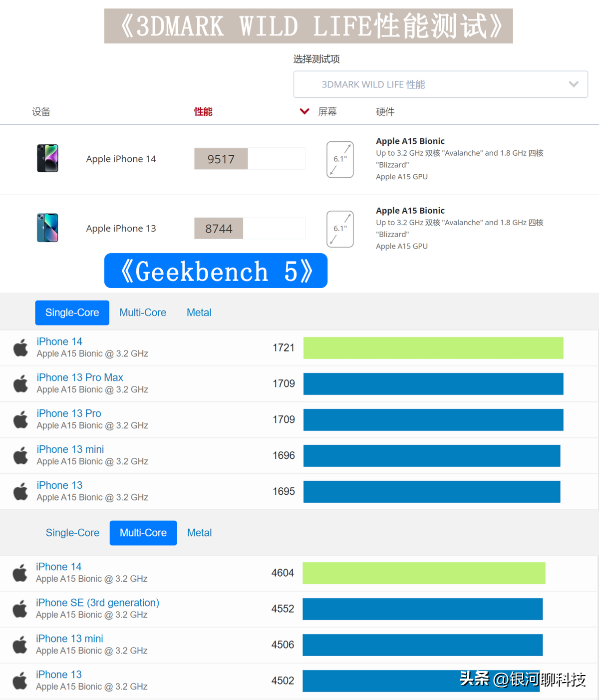Click the Apple logo beside iPhone 13 mini scoring 1696

click(x=20, y=455)
